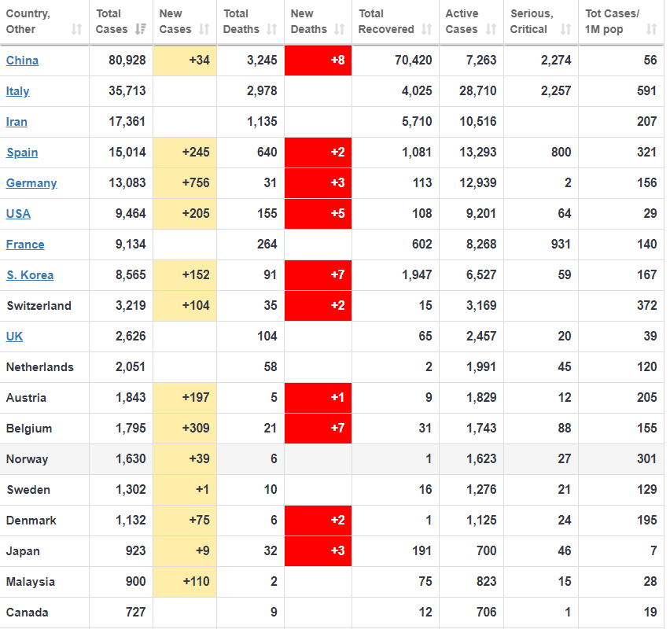Click China's serious critical value 2,274
The width and height of the screenshot is (670, 644).
[x=556, y=61]
